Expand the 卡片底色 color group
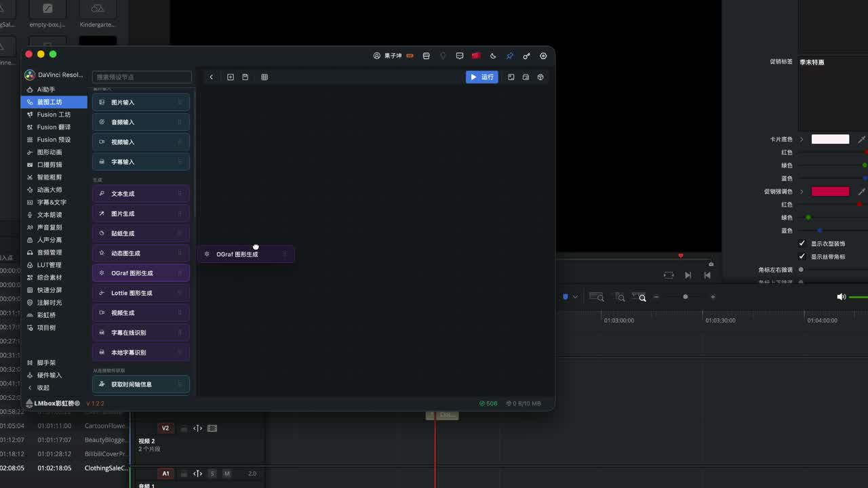The height and width of the screenshot is (488, 868). click(x=802, y=139)
